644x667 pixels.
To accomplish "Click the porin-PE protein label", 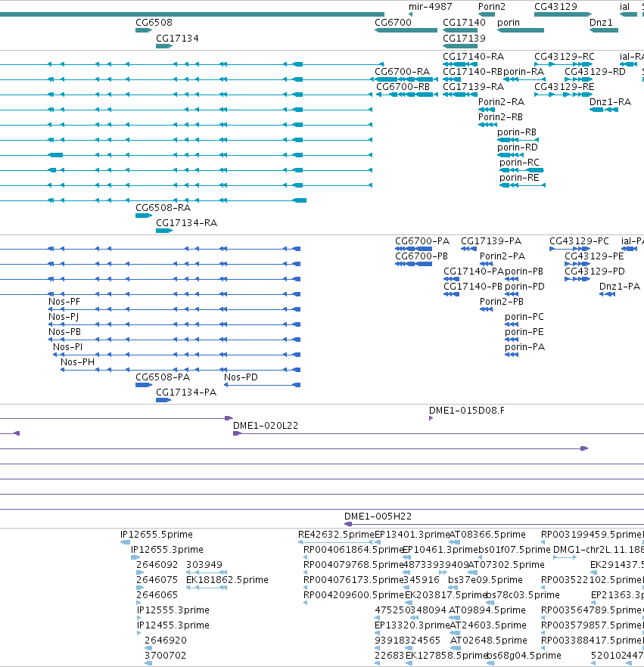I will pos(524,332).
